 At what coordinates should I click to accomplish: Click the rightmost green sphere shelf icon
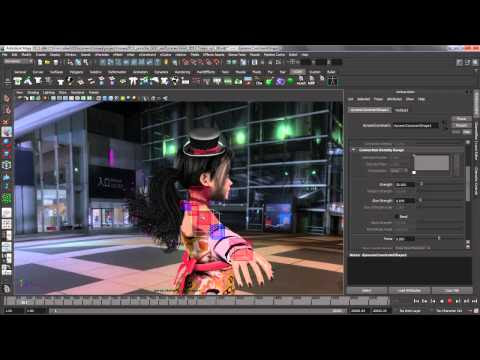[x=290, y=81]
